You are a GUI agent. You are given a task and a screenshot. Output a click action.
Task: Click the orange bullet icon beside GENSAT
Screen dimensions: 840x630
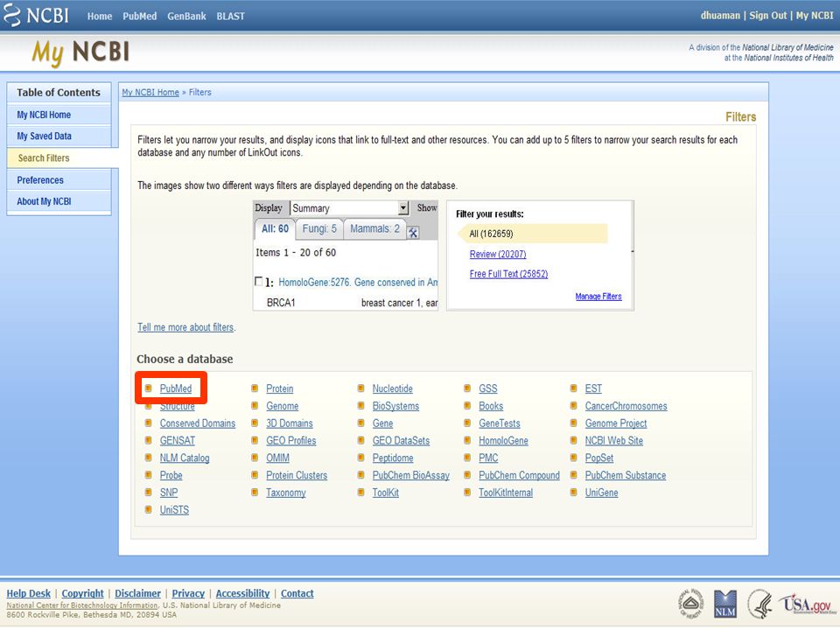pyautogui.click(x=149, y=440)
